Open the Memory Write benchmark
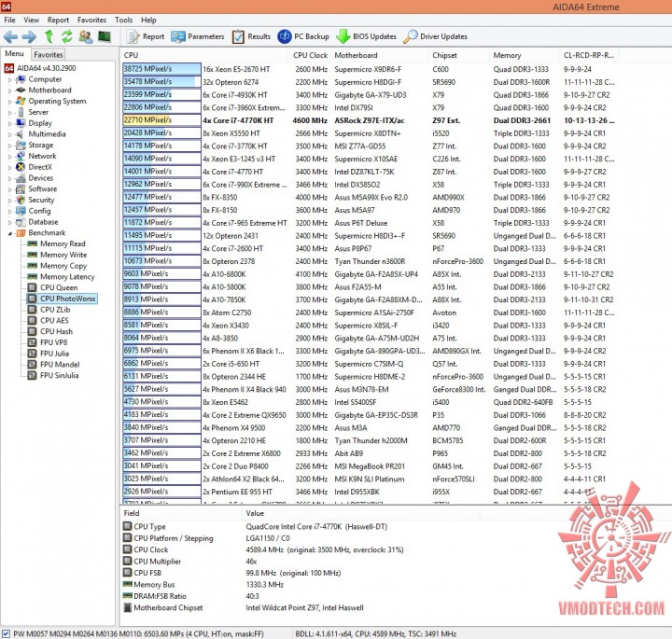The width and height of the screenshot is (672, 639). pos(57,255)
